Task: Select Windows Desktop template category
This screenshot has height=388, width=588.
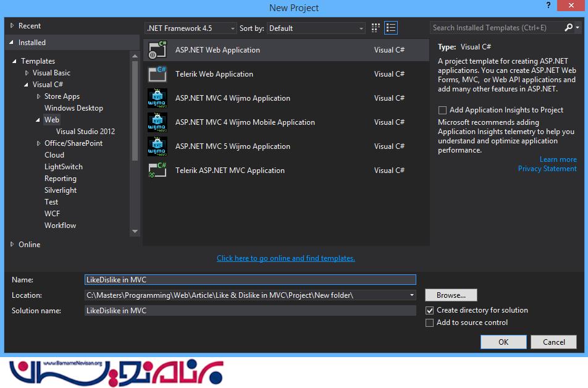Action: (x=73, y=108)
